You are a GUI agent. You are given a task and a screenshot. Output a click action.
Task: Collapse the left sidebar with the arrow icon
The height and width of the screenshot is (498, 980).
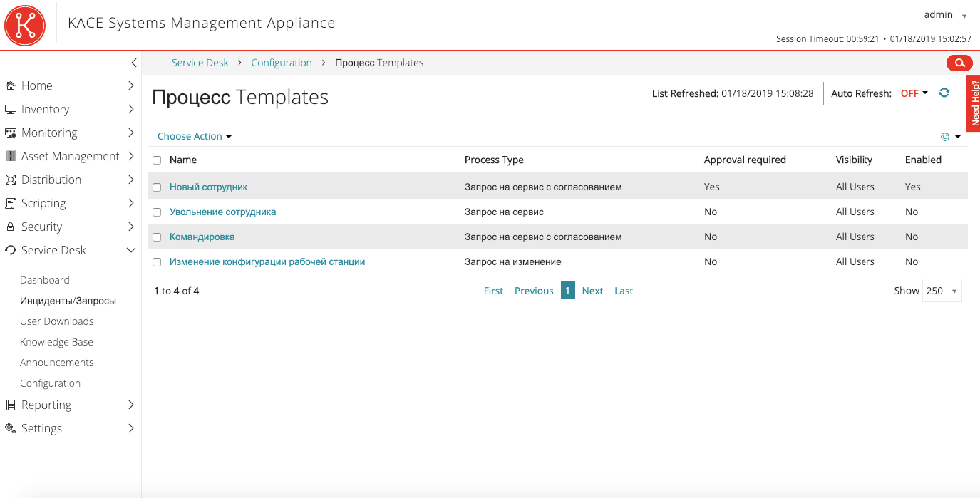133,63
